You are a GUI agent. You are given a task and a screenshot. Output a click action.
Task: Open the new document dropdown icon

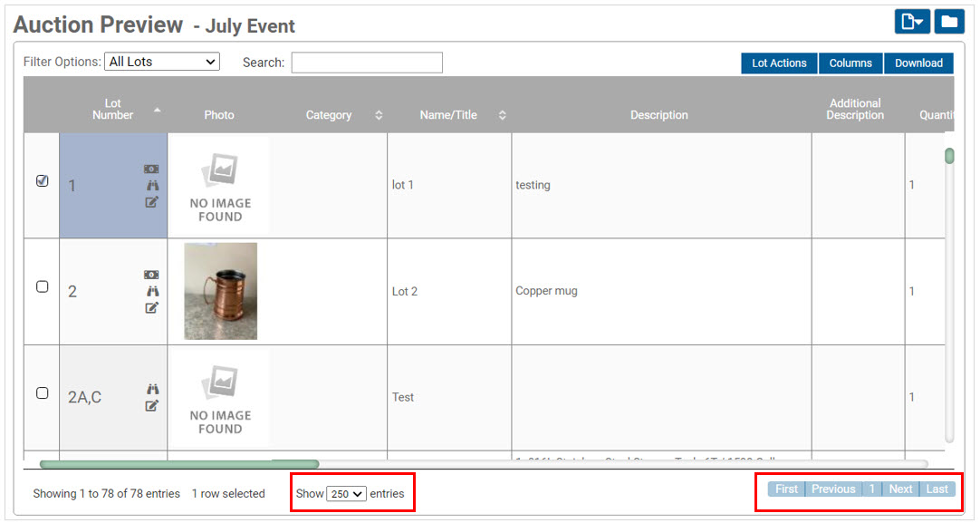coord(912,22)
